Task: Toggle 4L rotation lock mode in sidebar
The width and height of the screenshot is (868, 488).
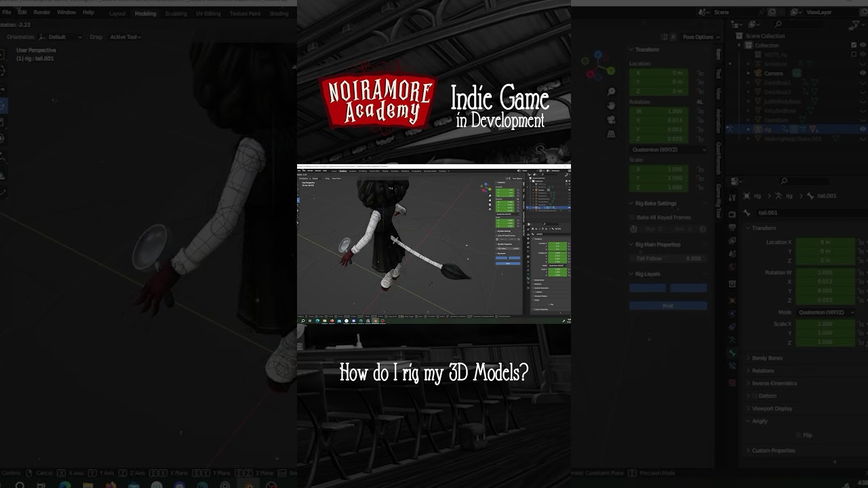Action: 698,102
